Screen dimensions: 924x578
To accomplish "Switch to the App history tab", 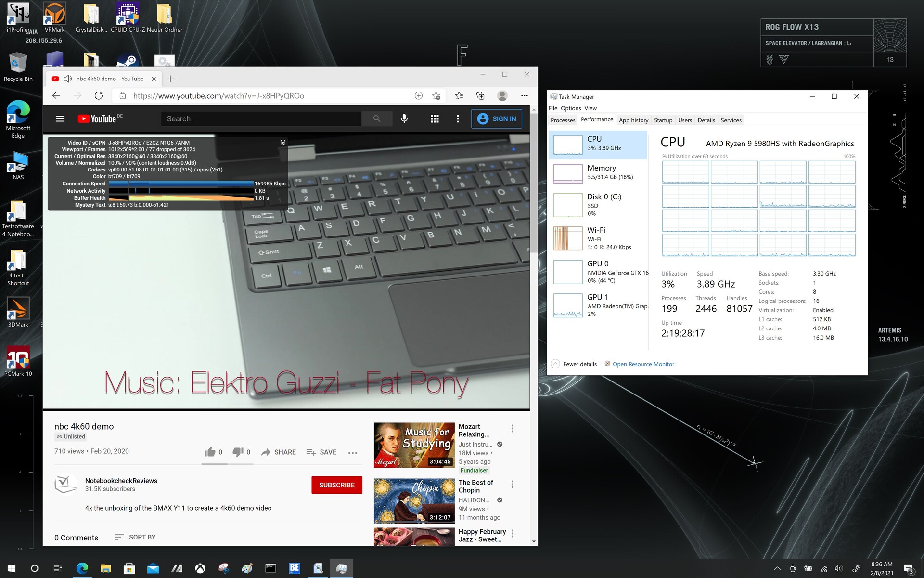I will tap(633, 120).
